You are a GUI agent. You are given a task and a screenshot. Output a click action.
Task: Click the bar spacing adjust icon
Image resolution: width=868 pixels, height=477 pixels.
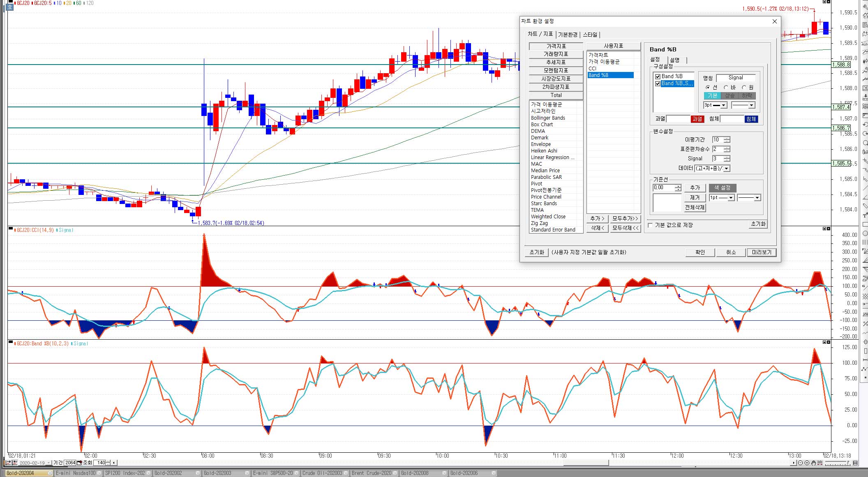[x=820, y=463]
